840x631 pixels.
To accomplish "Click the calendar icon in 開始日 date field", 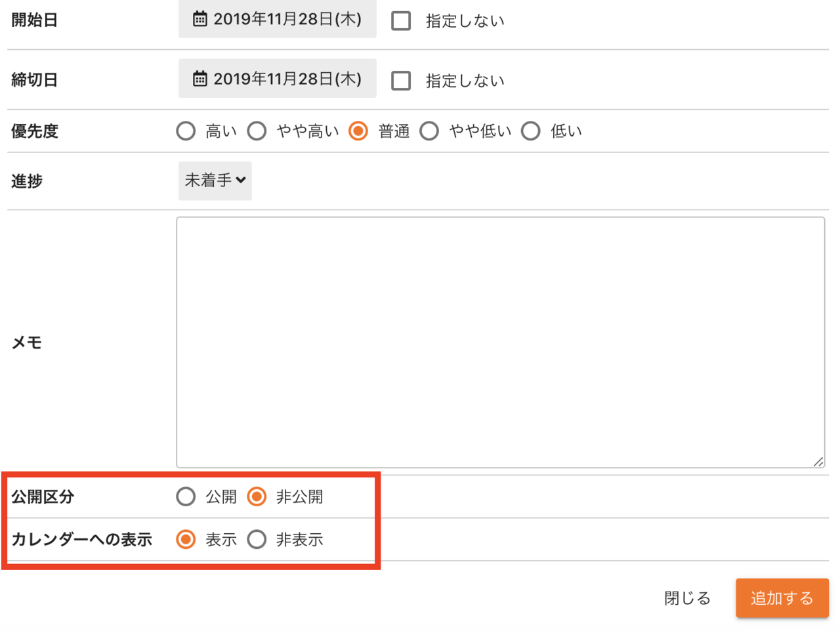I will 199,19.
